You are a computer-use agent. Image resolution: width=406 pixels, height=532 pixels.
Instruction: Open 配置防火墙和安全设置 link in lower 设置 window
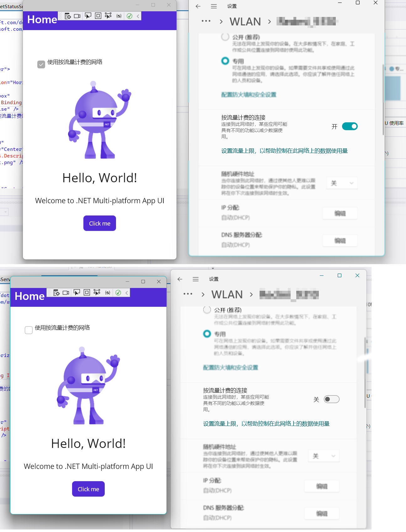pos(230,368)
